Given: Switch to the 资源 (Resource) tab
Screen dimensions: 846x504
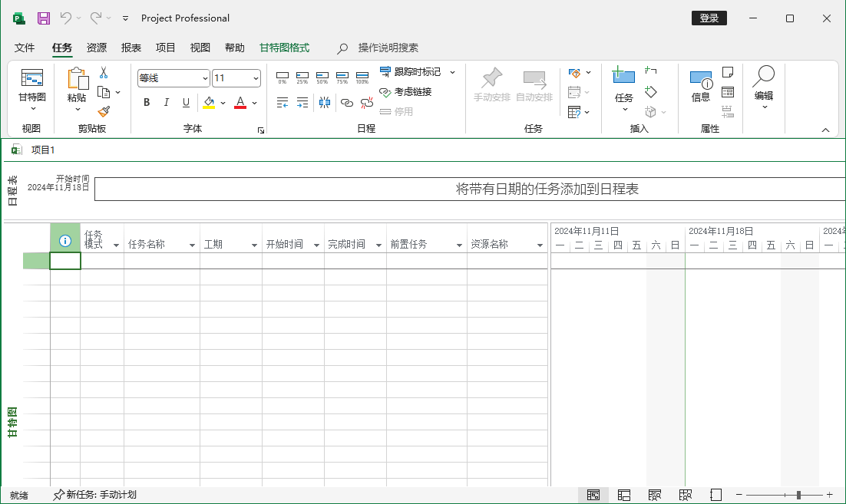Looking at the screenshot, I should [97, 48].
